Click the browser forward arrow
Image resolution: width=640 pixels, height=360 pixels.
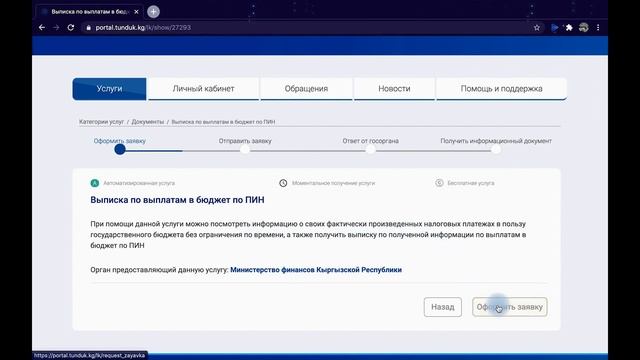click(x=56, y=27)
